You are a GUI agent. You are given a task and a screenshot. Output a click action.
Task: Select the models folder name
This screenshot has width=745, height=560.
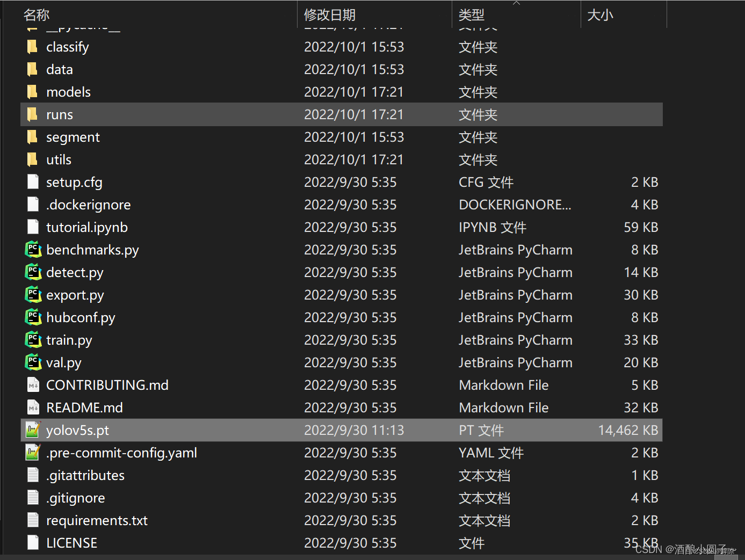point(69,92)
